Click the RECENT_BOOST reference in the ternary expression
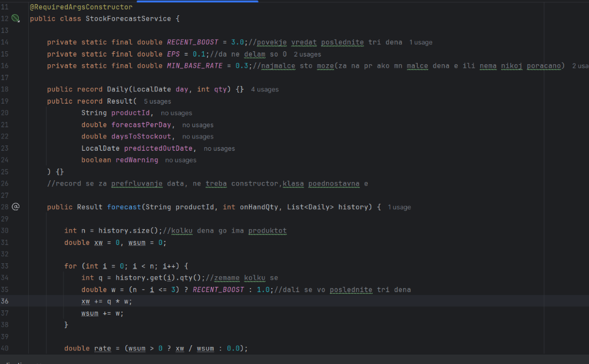This screenshot has height=364, width=589. point(218,290)
